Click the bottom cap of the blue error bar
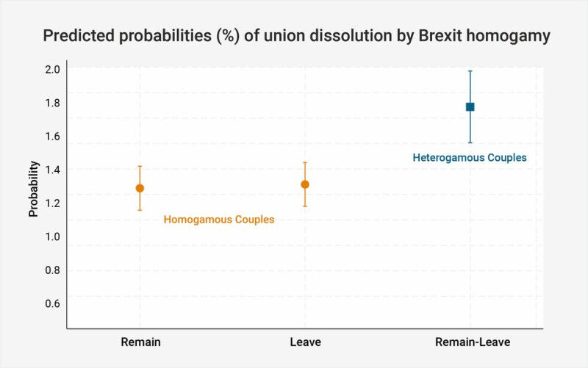Screen dimensions: 588x368 click(470, 142)
